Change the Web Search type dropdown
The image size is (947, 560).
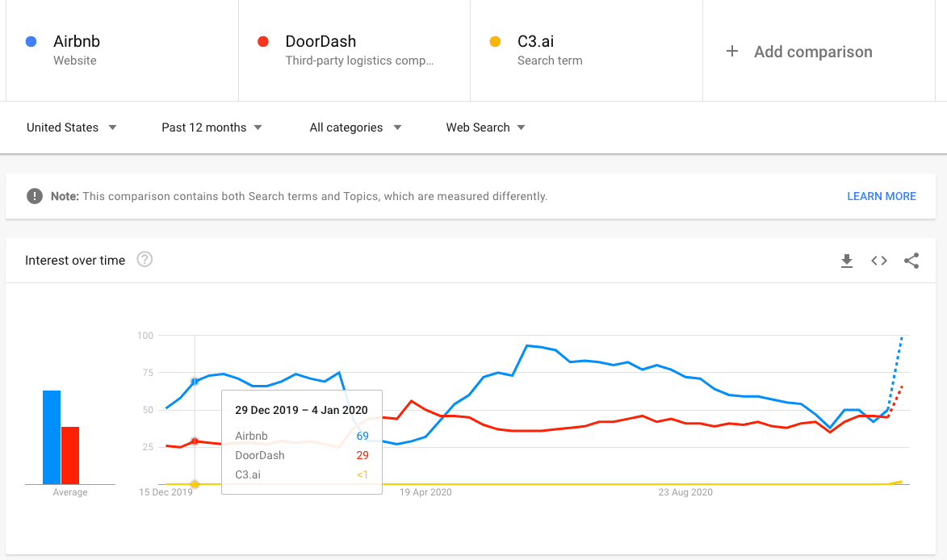pyautogui.click(x=485, y=127)
